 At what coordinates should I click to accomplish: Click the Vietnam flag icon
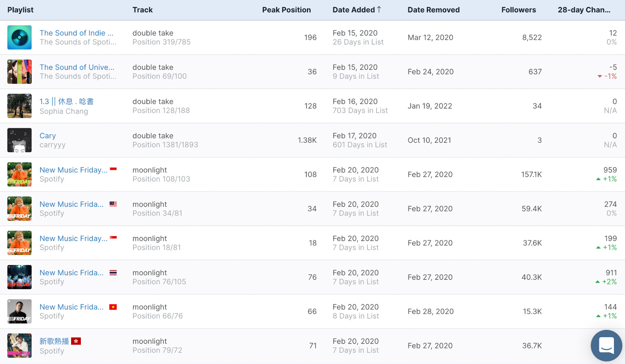point(113,307)
